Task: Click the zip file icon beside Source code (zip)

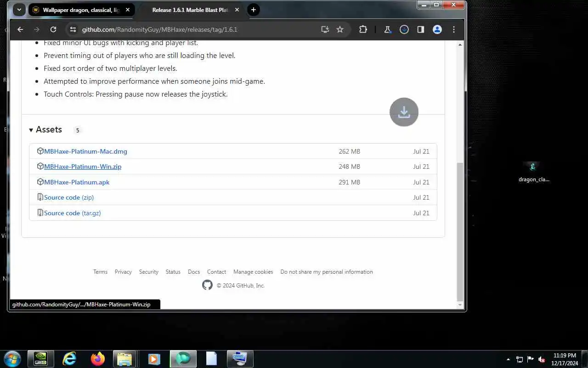Action: [40, 197]
